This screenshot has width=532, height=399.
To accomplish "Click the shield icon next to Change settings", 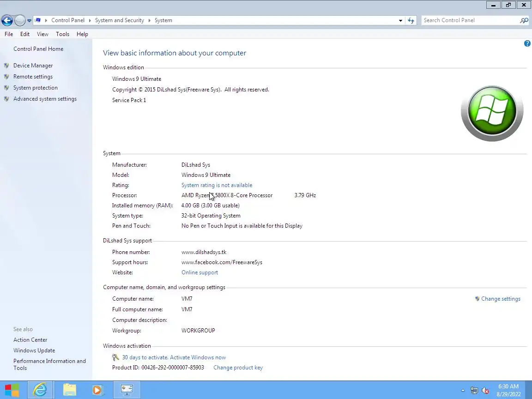I will click(478, 299).
